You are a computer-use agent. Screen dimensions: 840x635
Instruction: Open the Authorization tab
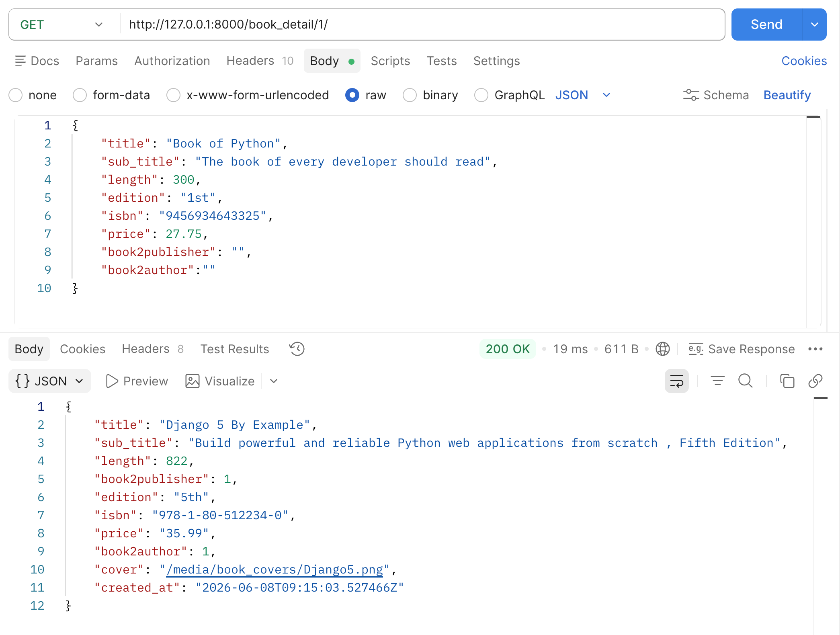[172, 61]
